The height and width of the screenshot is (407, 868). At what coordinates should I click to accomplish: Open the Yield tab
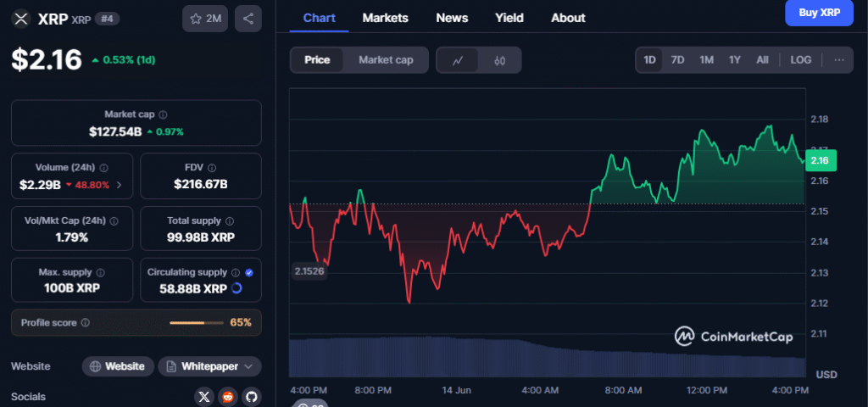(509, 18)
